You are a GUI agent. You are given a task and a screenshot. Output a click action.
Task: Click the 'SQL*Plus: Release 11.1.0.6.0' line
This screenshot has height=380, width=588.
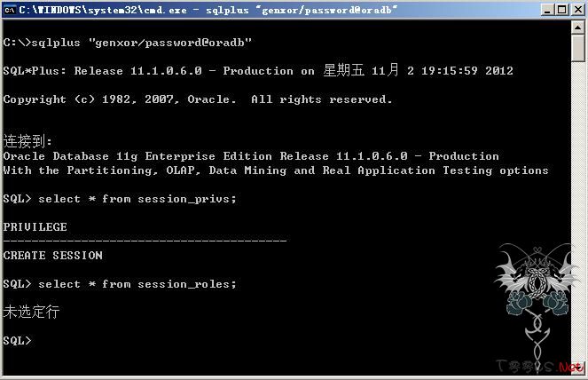[x=258, y=71]
